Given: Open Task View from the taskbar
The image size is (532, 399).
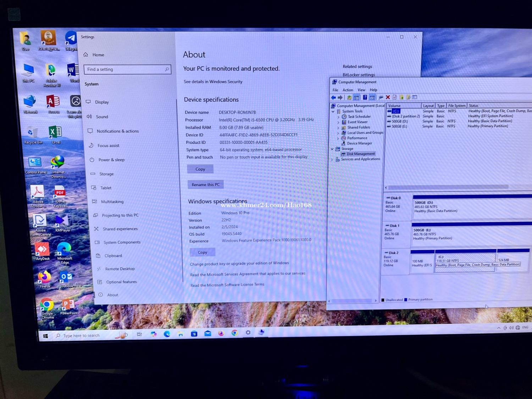Looking at the screenshot, I should point(139,334).
